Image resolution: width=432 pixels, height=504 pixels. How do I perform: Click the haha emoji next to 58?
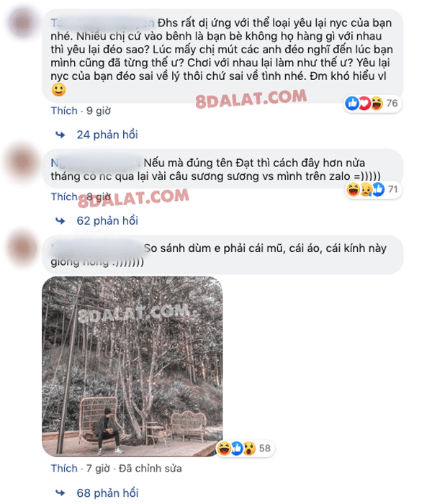[224, 448]
